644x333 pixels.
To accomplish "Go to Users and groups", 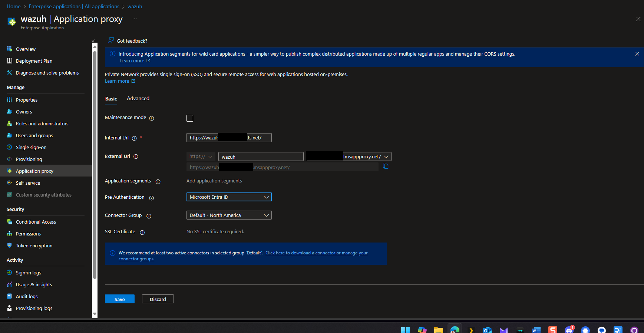I will click(x=34, y=135).
